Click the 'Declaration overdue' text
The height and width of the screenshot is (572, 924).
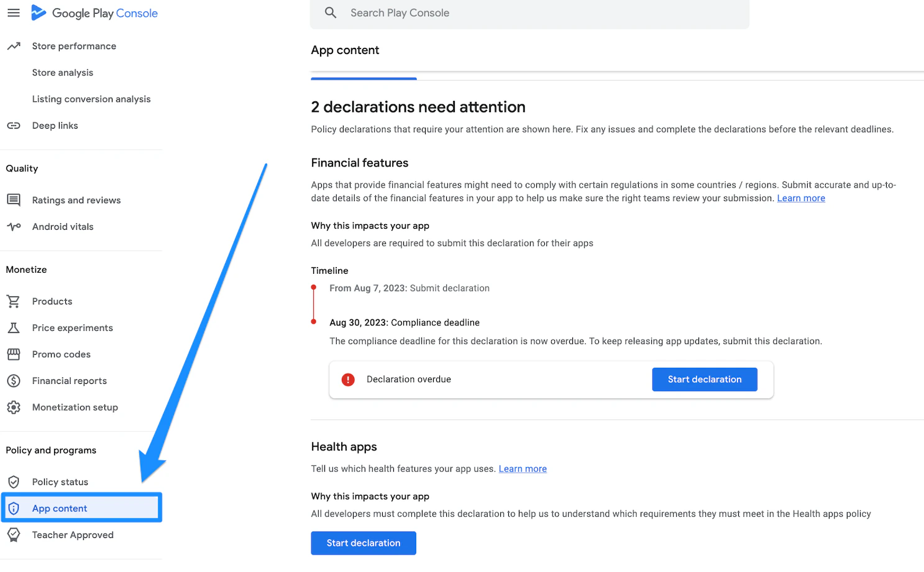[x=409, y=379]
